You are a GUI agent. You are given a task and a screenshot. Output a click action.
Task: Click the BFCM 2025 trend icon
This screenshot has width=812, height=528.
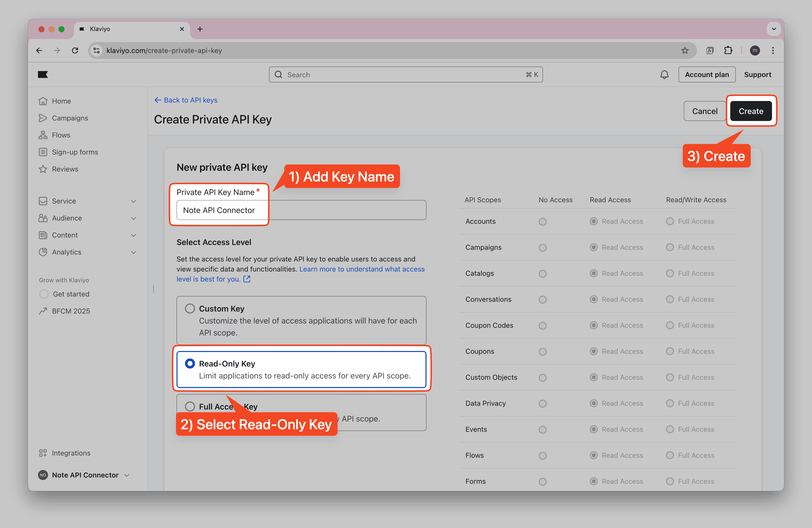(43, 311)
